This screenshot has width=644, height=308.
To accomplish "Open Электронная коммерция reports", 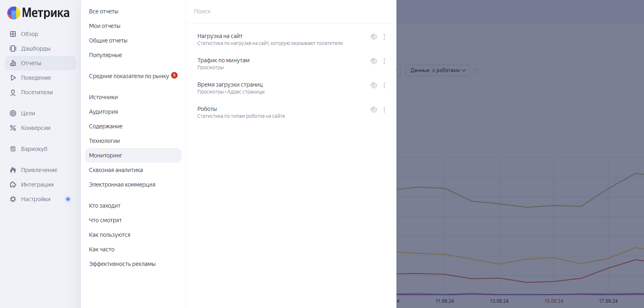I will coord(122,185).
